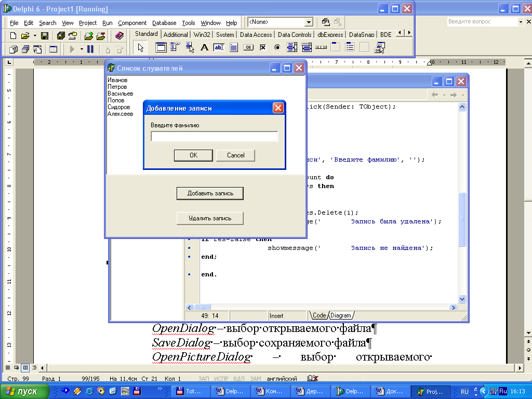Toggle ИСПР indicator in Word status bar
The image size is (532, 399).
click(x=221, y=379)
